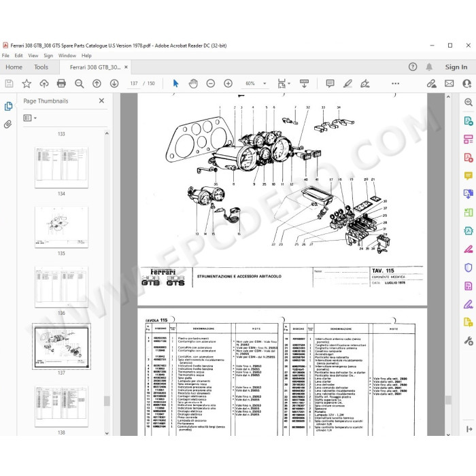Select page 137 thumbnail
The image size is (476, 476).
(x=61, y=346)
